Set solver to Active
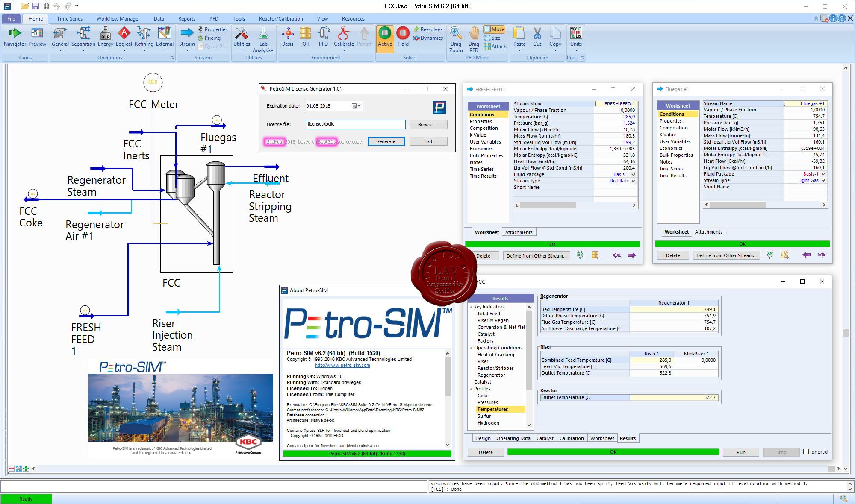 [x=385, y=38]
